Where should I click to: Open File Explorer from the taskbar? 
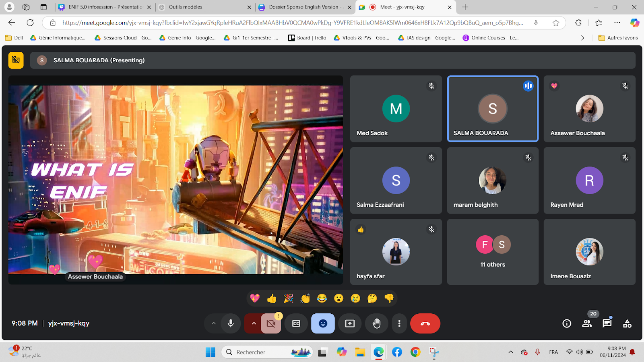click(x=360, y=352)
